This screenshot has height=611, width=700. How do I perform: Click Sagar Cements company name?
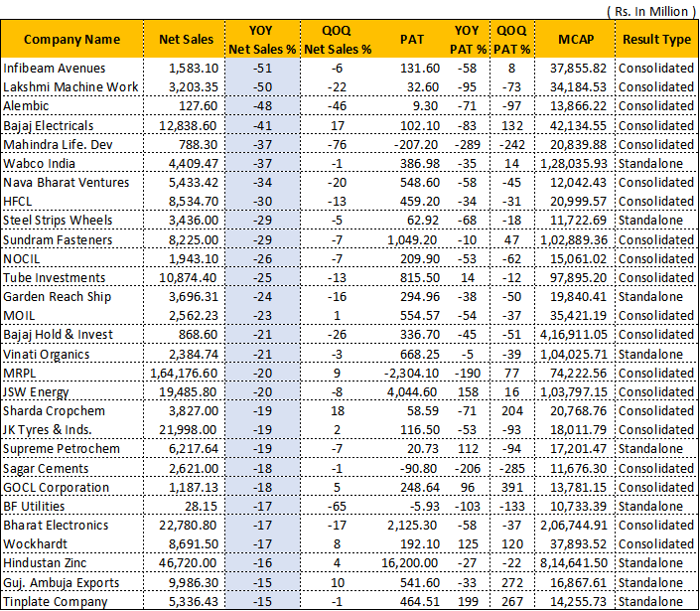pyautogui.click(x=46, y=469)
